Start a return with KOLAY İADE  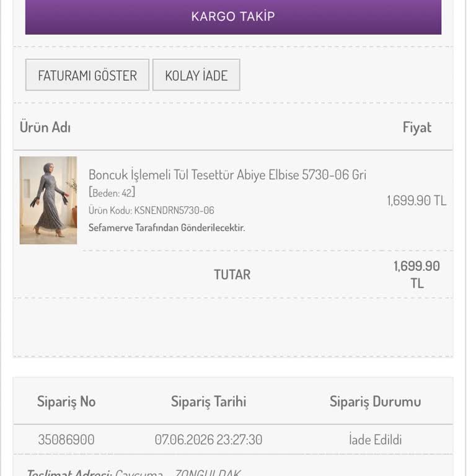[x=196, y=75]
